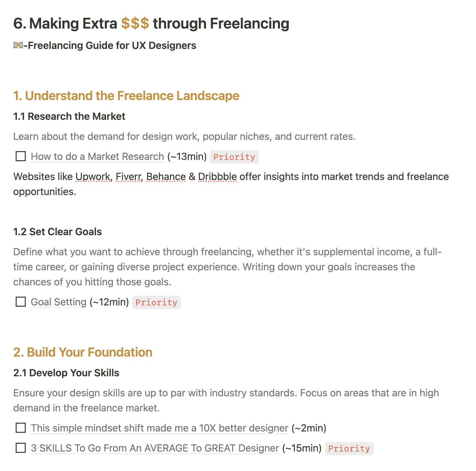Click the Priority tag next to Market Research
The height and width of the screenshot is (471, 476).
234,156
